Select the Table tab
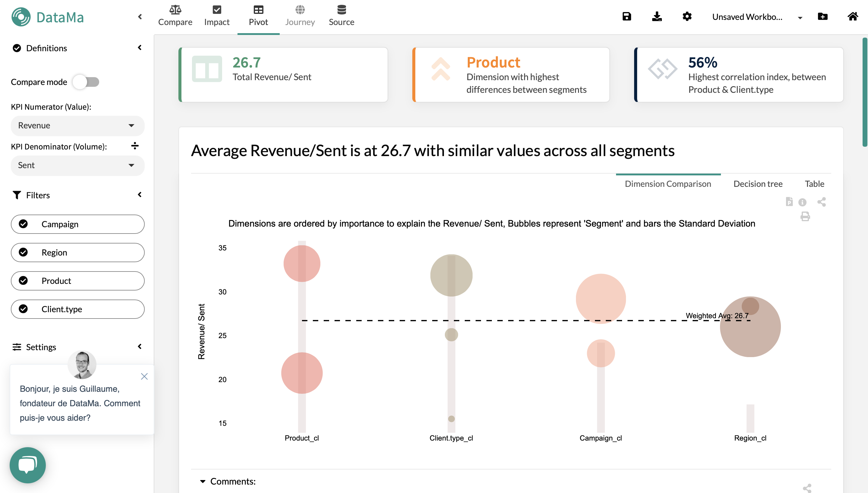 (x=815, y=184)
